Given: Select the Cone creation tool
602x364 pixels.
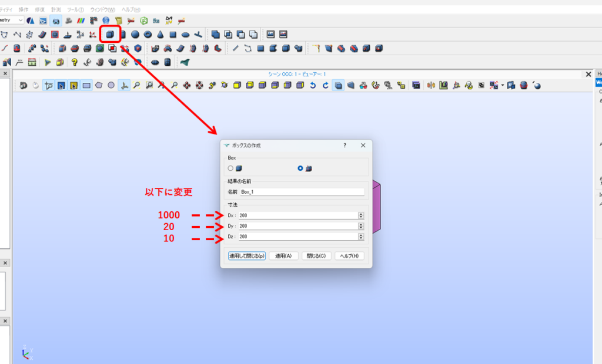Looking at the screenshot, I should (160, 34).
